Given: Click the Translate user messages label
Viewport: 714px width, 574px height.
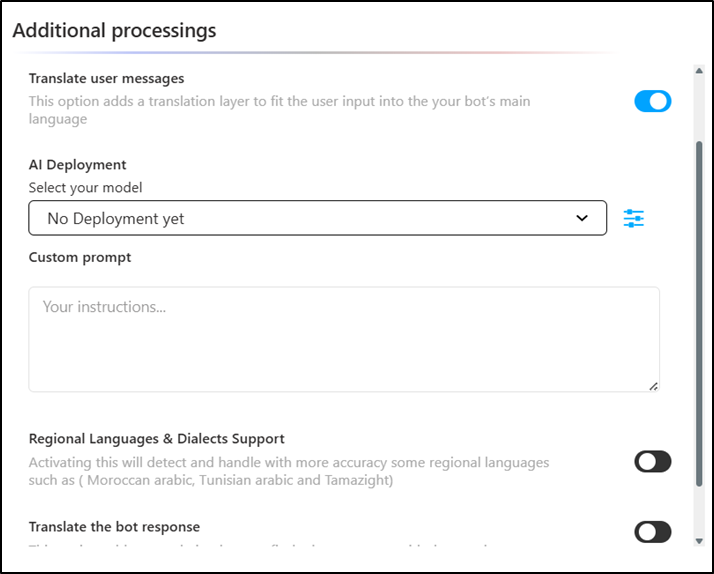Looking at the screenshot, I should click(x=107, y=79).
